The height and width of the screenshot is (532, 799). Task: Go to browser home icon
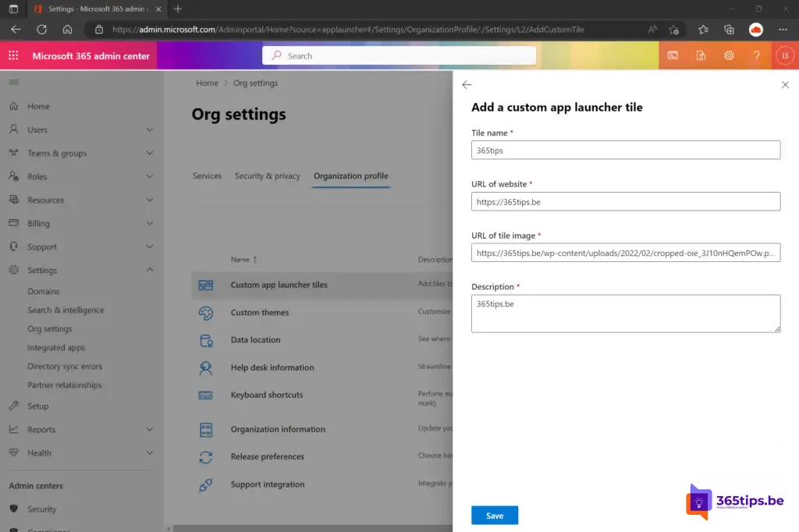click(67, 30)
